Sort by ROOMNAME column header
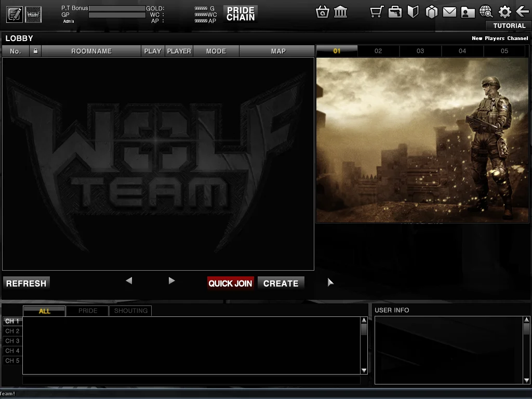532x399 pixels. [91, 51]
